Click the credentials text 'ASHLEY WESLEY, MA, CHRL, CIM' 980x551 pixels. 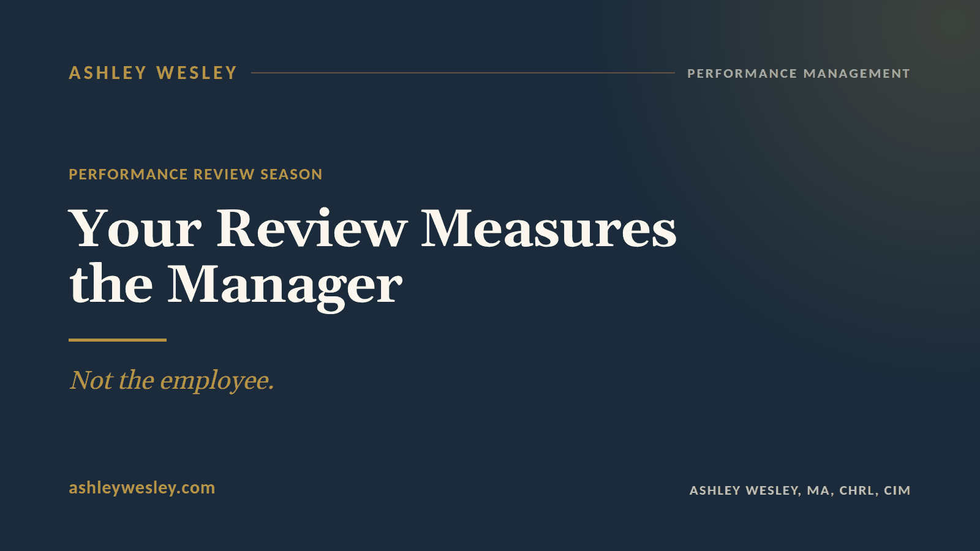800,490
